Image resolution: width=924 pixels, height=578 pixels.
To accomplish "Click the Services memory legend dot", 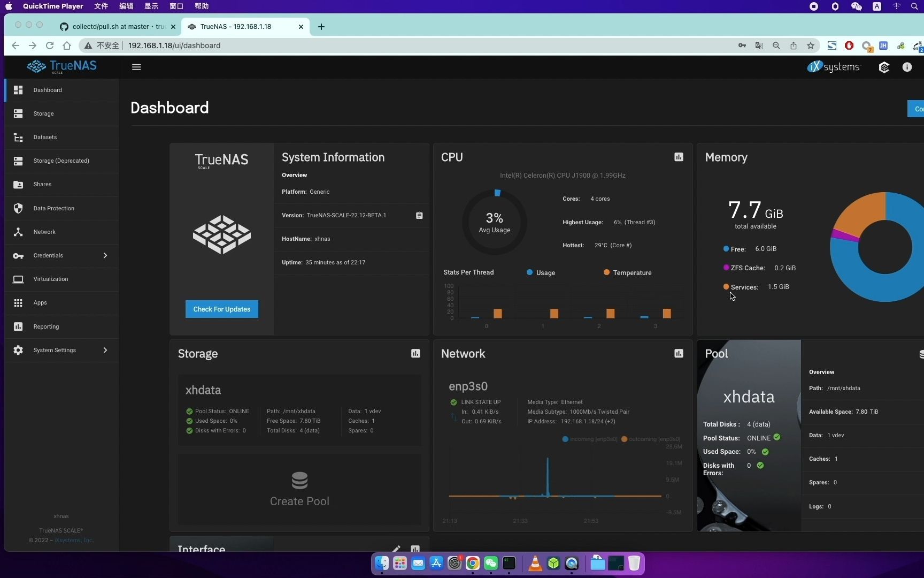I will 726,286.
